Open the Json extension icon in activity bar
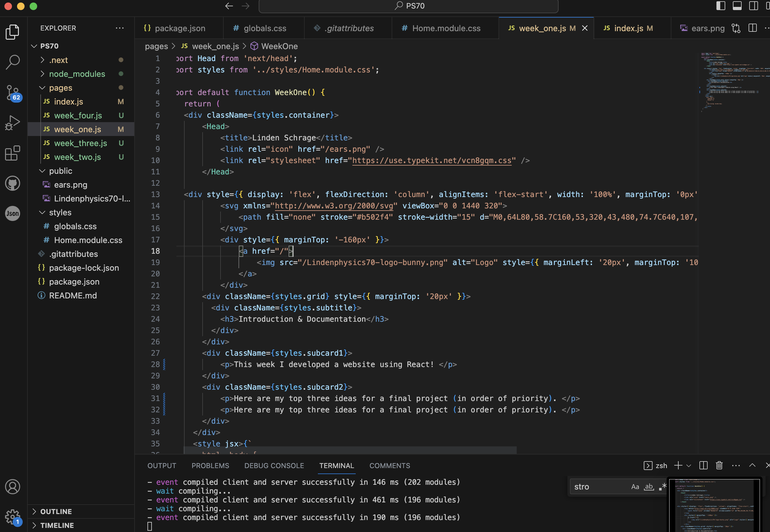This screenshot has width=770, height=532. 13,213
